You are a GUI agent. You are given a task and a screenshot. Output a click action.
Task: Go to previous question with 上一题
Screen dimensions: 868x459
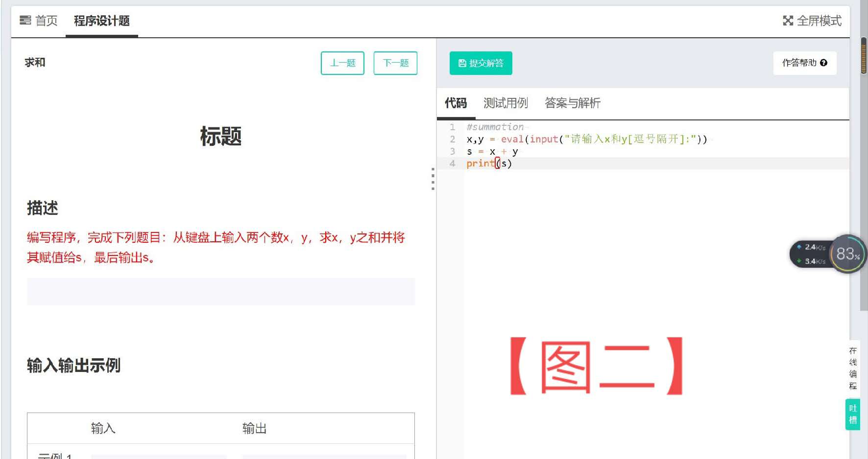pos(342,63)
